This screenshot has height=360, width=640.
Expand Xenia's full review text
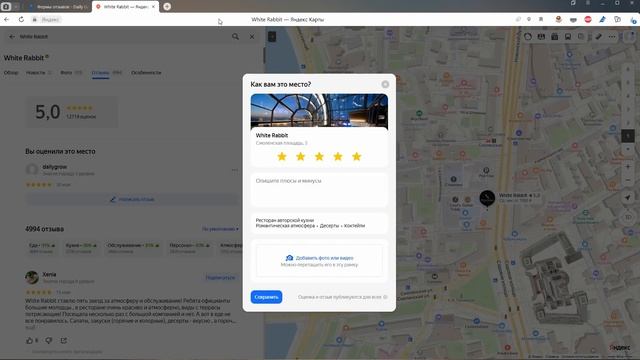31,327
